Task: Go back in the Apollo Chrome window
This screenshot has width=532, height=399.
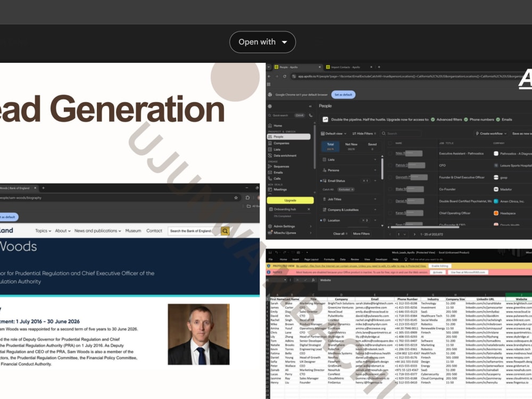Action: coord(269,76)
